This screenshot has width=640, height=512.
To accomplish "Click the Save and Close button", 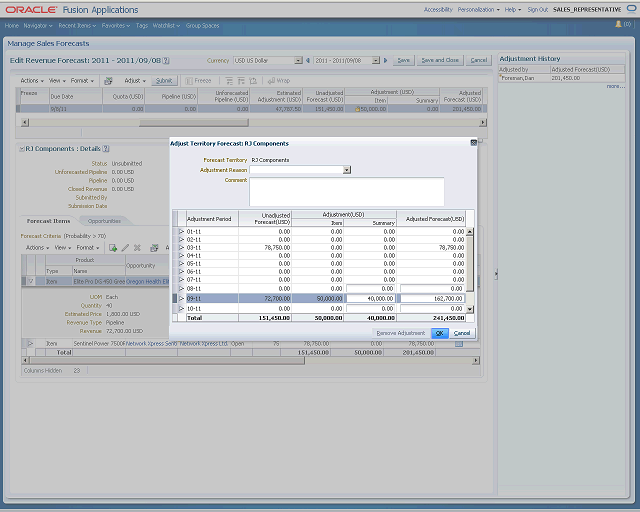I will coord(440,60).
